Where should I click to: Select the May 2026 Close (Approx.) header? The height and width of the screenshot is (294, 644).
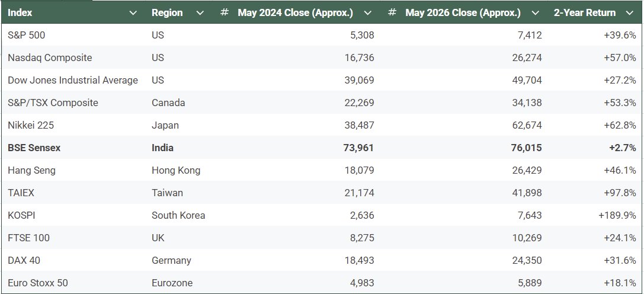click(463, 13)
